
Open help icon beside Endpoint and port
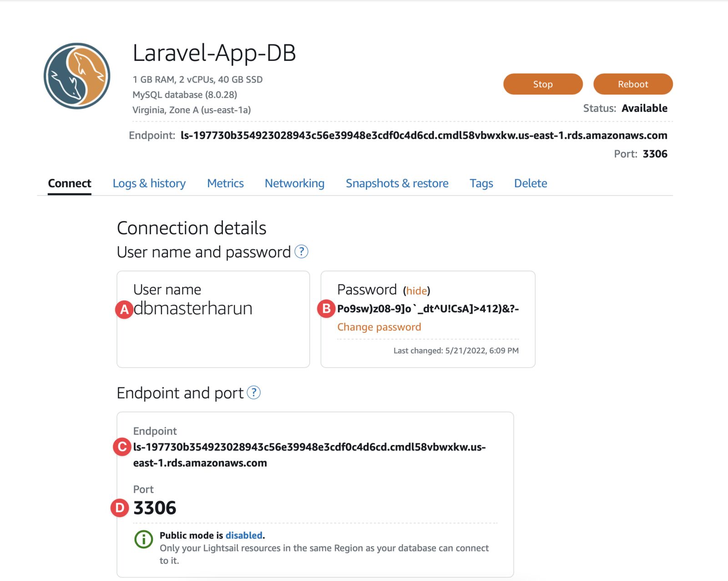253,392
